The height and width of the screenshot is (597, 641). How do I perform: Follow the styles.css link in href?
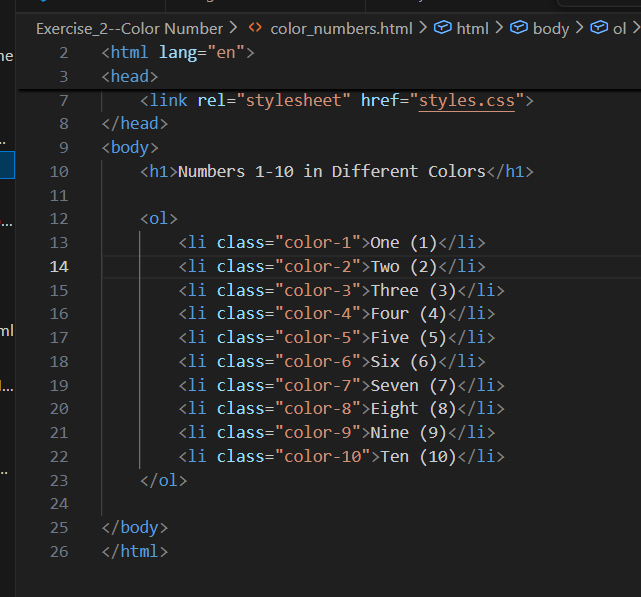[x=466, y=100]
